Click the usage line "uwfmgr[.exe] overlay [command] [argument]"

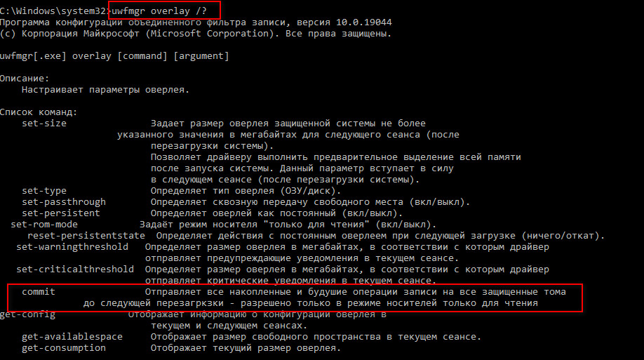pos(114,55)
